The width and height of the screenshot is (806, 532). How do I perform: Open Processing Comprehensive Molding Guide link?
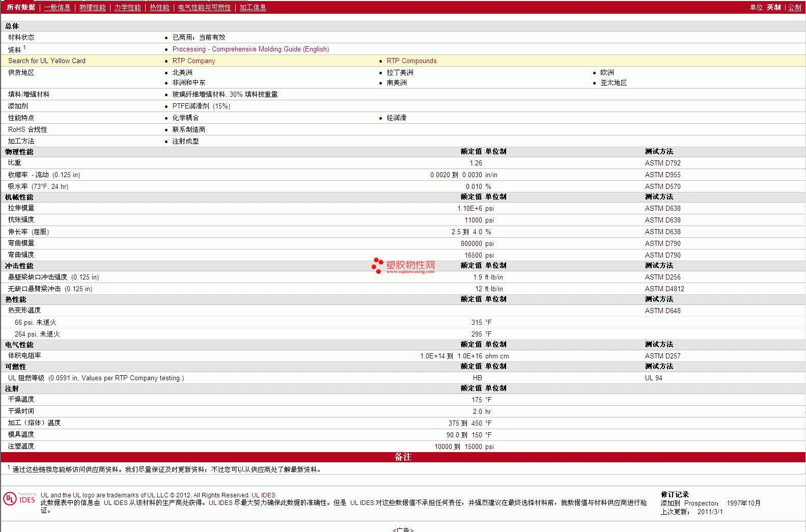tap(251, 49)
